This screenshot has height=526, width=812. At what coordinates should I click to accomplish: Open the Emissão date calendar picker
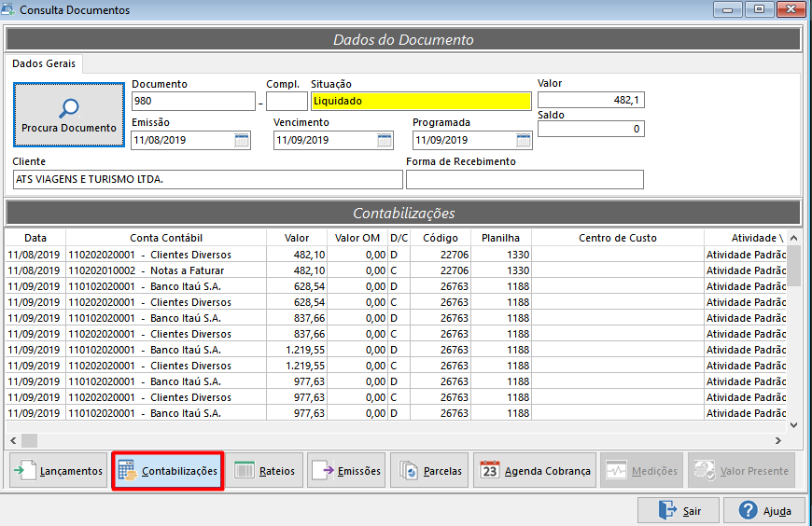(x=242, y=140)
